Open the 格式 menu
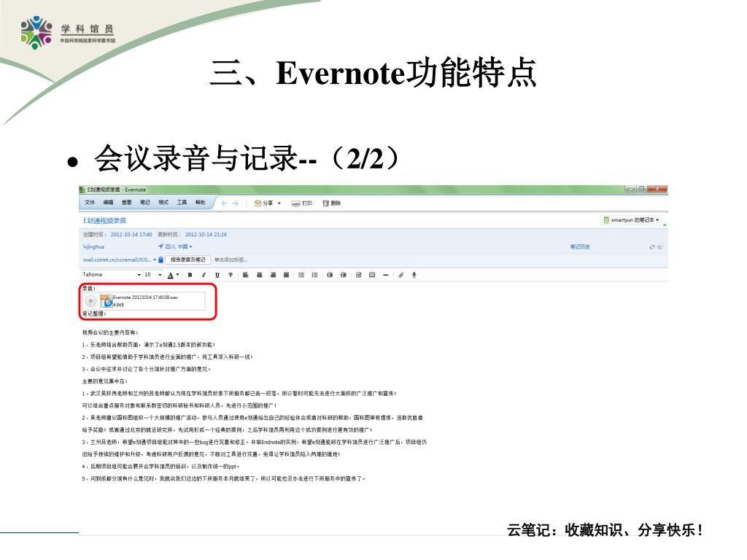Image resolution: width=747 pixels, height=560 pixels. pyautogui.click(x=163, y=203)
